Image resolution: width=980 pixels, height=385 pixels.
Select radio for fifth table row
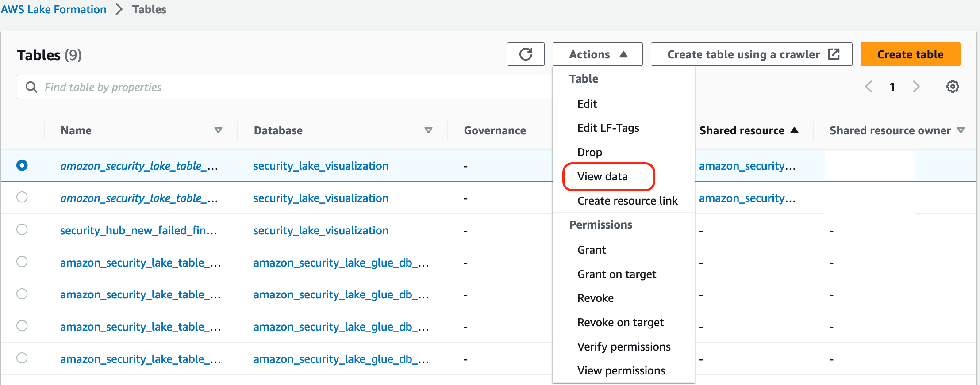click(x=22, y=294)
